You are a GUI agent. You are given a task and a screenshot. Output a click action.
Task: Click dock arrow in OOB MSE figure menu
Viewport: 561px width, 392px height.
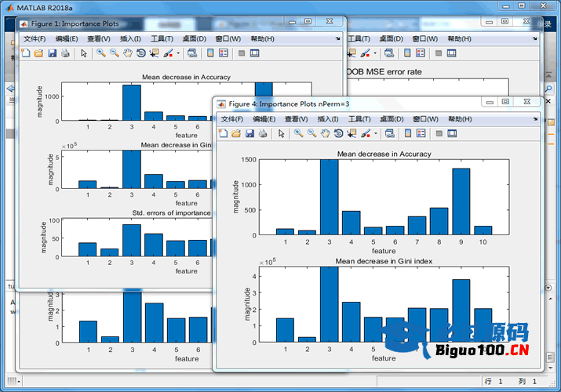coord(534,38)
